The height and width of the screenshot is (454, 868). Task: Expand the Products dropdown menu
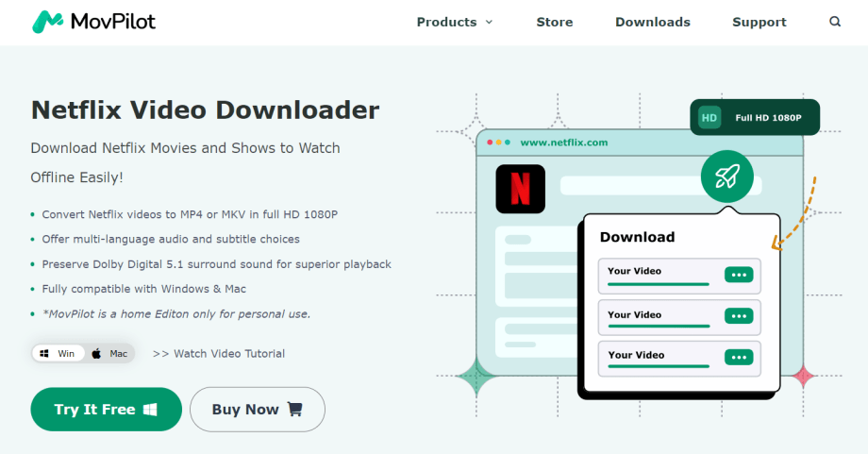455,22
